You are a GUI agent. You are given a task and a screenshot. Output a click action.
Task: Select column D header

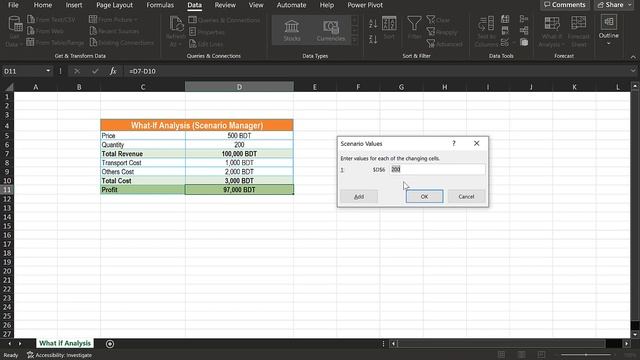tap(239, 87)
